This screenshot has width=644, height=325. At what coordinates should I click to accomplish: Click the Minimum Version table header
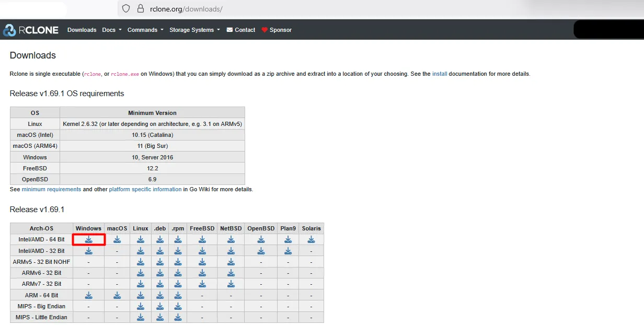tap(152, 113)
